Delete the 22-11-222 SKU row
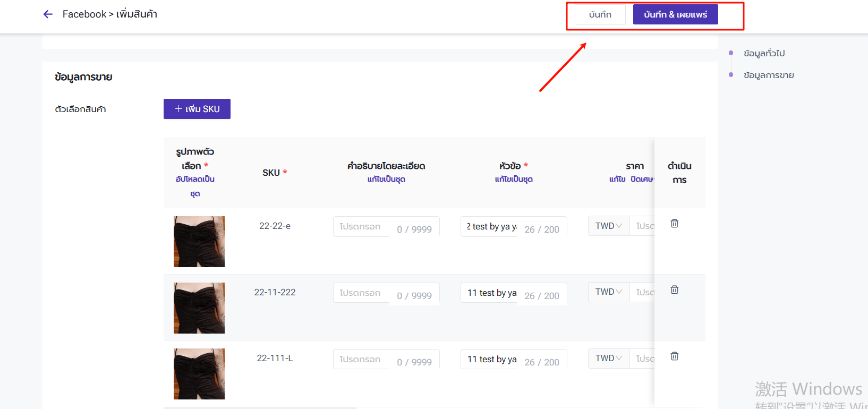Screen dimensions: 868x409 click(674, 290)
